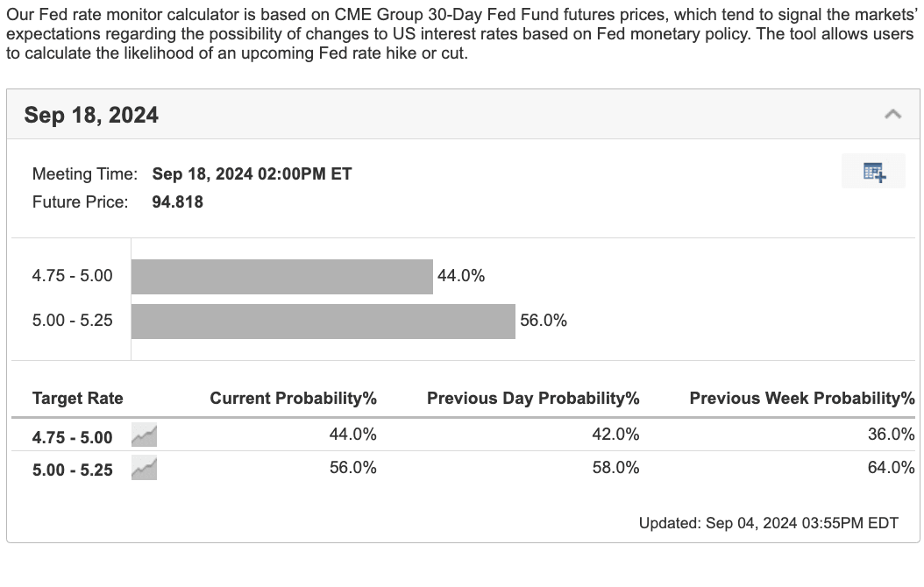Collapse the Sep 18, 2024 panel chevron
Viewport: 924px width, 587px height.
(892, 114)
